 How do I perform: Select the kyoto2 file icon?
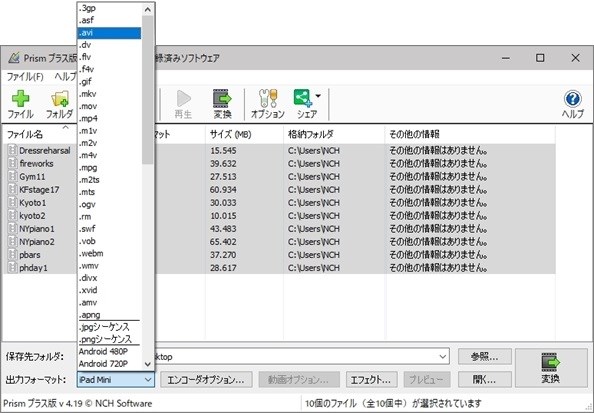pyautogui.click(x=13, y=216)
